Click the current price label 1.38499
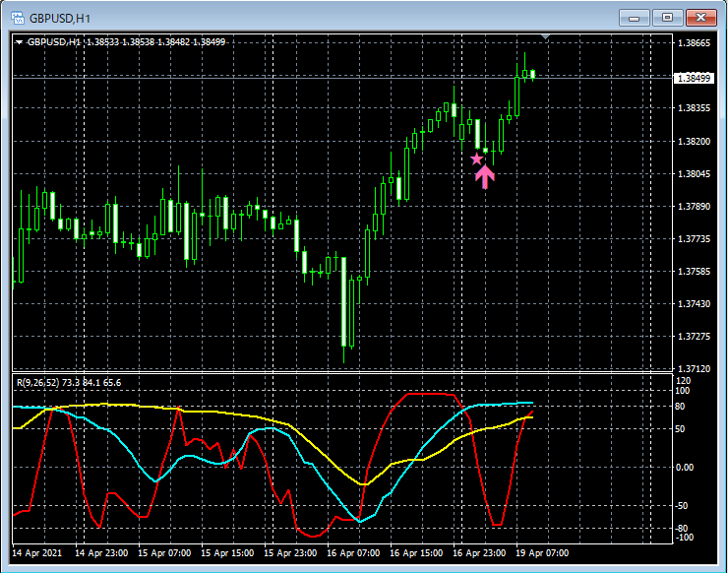 tap(694, 78)
